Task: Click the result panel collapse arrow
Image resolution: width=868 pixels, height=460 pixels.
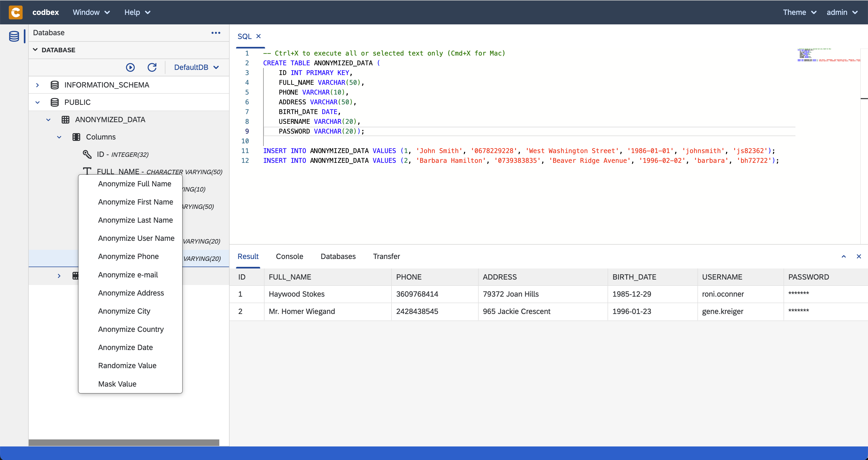Action: [843, 256]
